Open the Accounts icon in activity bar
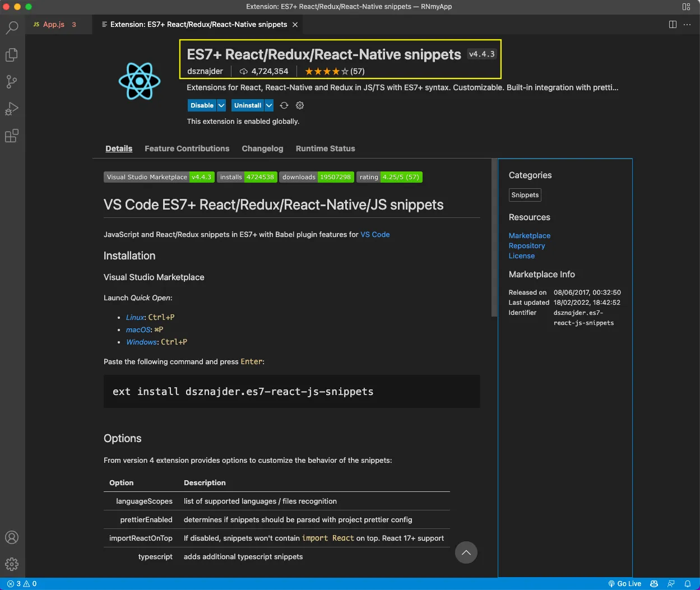Image resolution: width=700 pixels, height=590 pixels. pyautogui.click(x=12, y=537)
